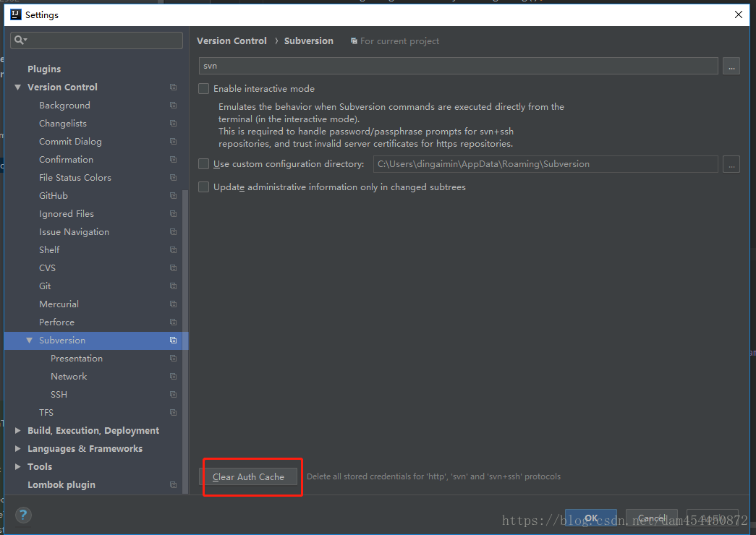Viewport: 756px width, 535px height.
Task: Open Shelf settings entry
Action: point(49,249)
